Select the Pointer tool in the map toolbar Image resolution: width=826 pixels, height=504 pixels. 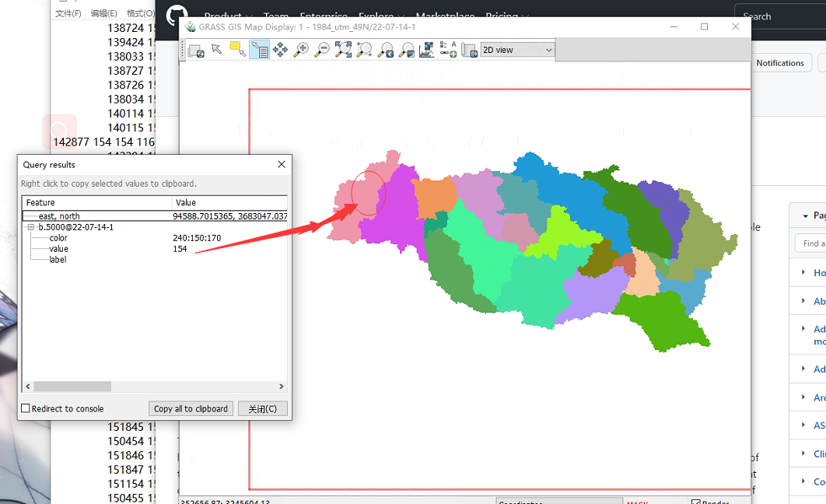pyautogui.click(x=216, y=49)
